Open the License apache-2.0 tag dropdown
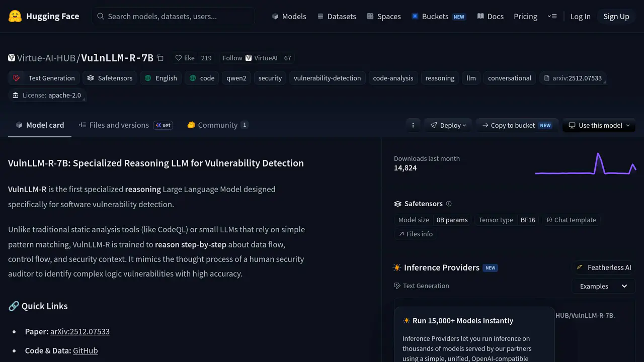 (x=47, y=95)
